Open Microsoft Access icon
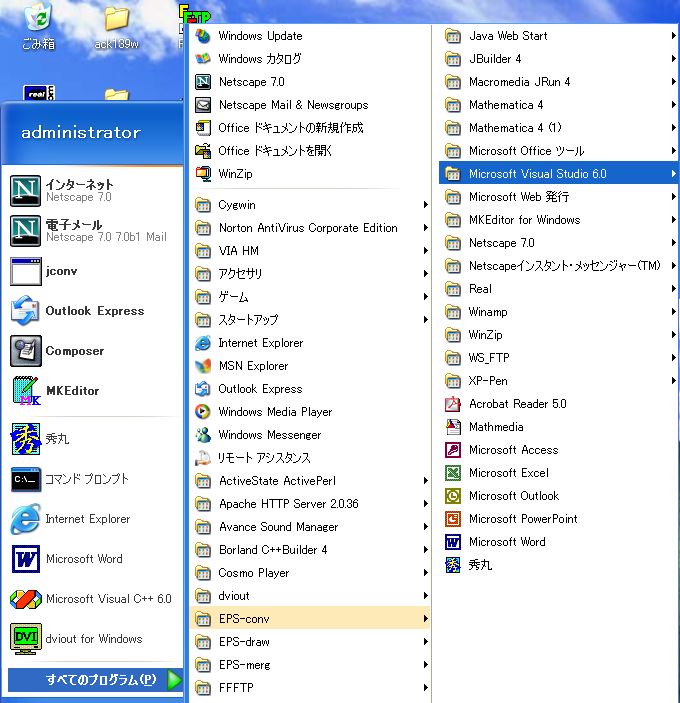This screenshot has height=703, width=680. pyautogui.click(x=453, y=450)
